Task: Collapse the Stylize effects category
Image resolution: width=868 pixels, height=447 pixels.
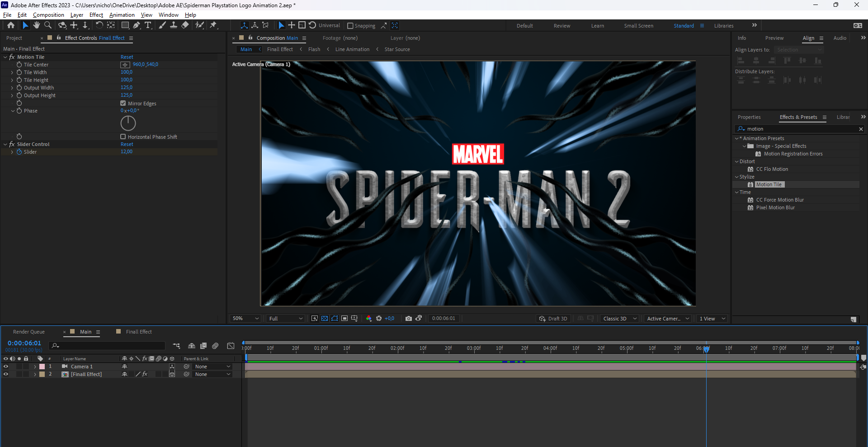Action: pos(737,177)
